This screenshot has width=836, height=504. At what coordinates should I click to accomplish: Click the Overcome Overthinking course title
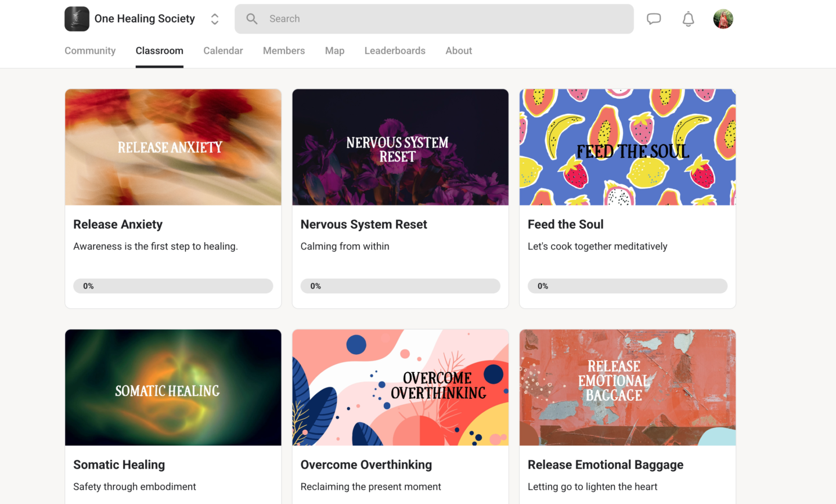pos(366,465)
